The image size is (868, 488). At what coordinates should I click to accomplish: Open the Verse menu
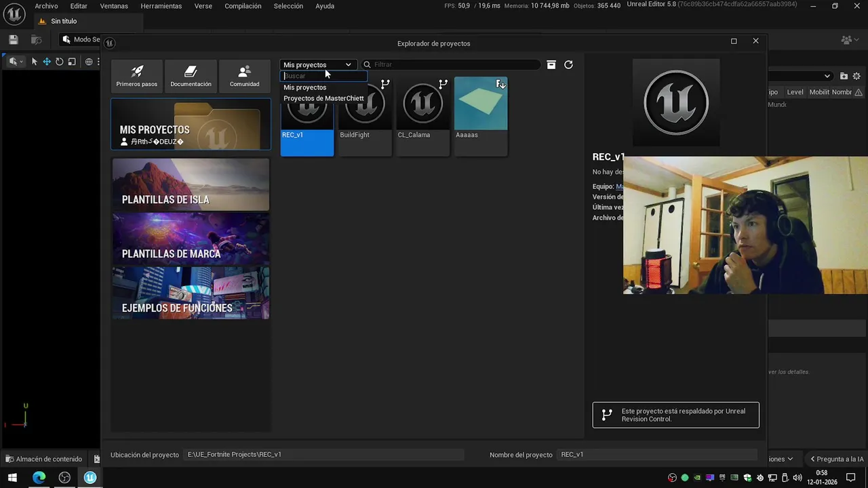pyautogui.click(x=203, y=6)
